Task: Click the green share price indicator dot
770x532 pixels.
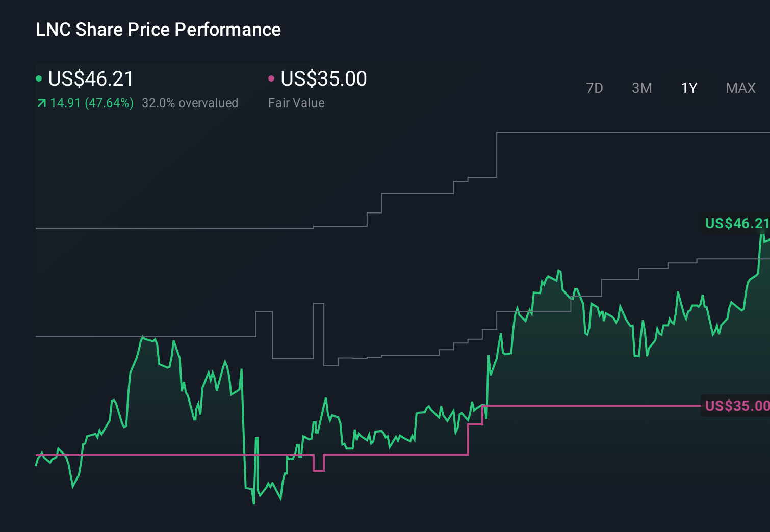Action: [39, 79]
